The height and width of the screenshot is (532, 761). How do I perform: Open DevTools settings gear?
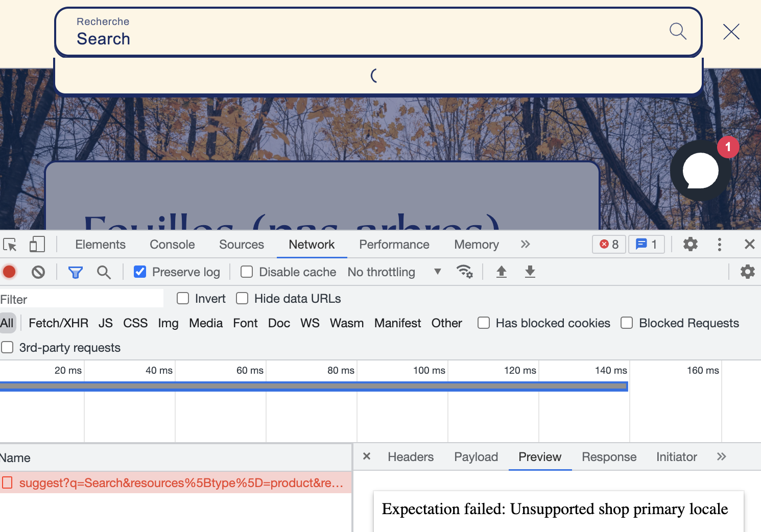(691, 244)
